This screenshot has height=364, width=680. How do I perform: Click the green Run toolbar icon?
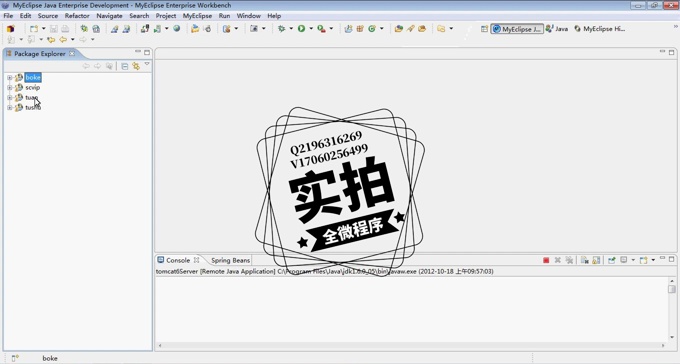click(x=301, y=29)
